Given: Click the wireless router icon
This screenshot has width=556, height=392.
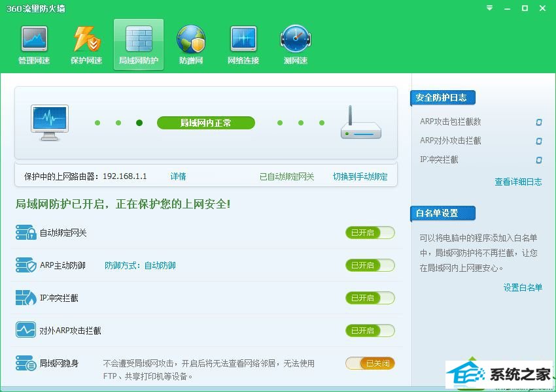Looking at the screenshot, I should pos(360,122).
